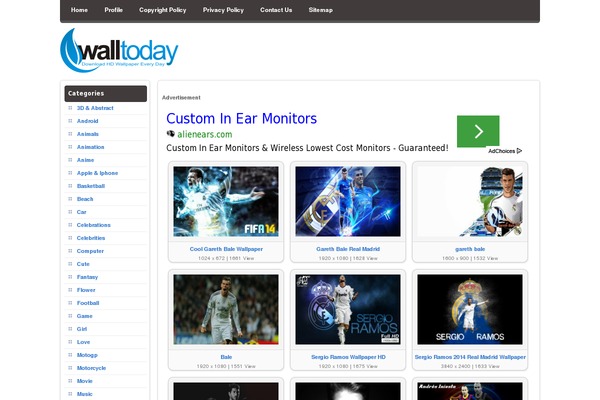This screenshot has width=600, height=400.
Task: Select the Music category
Action: (x=85, y=394)
